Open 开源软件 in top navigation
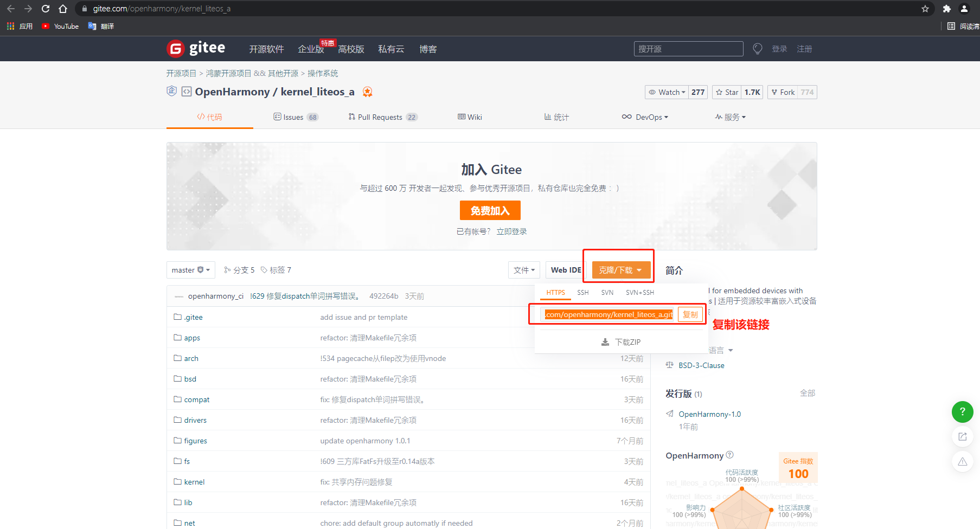980x529 pixels. (x=266, y=49)
